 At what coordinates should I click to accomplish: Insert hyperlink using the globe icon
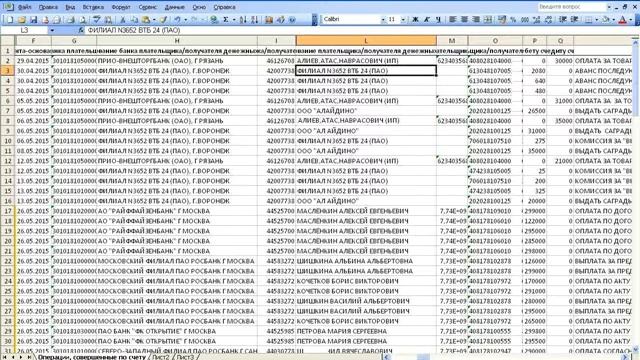(213, 20)
